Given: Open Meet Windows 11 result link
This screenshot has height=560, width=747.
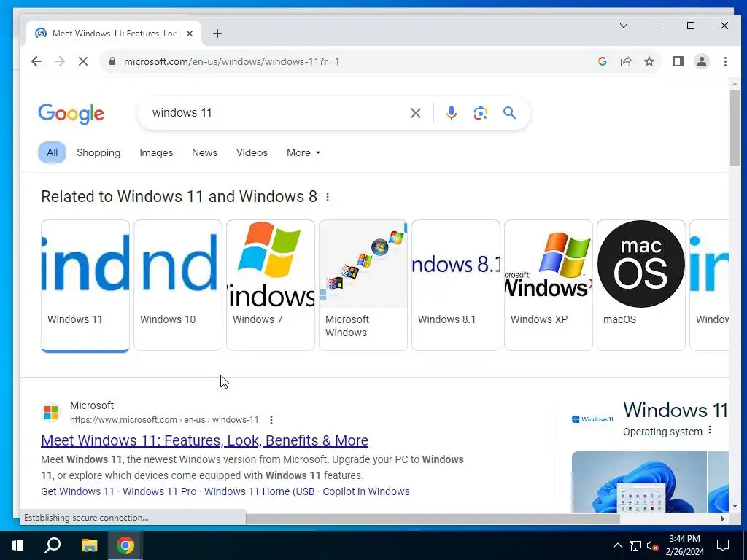Looking at the screenshot, I should click(204, 440).
